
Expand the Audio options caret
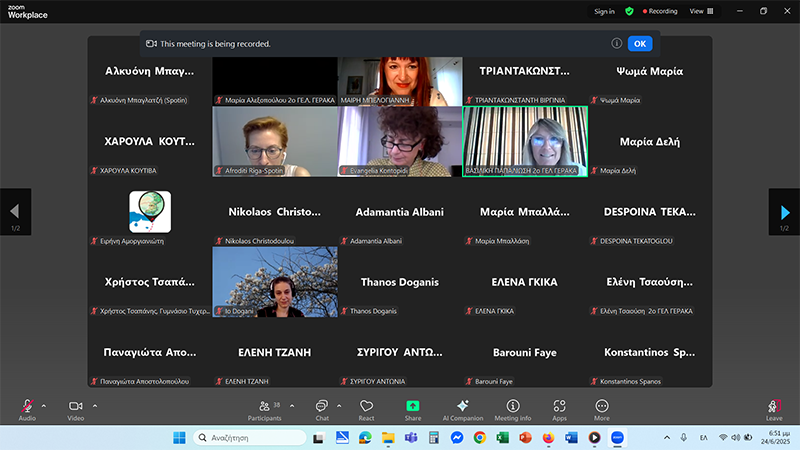tap(43, 405)
